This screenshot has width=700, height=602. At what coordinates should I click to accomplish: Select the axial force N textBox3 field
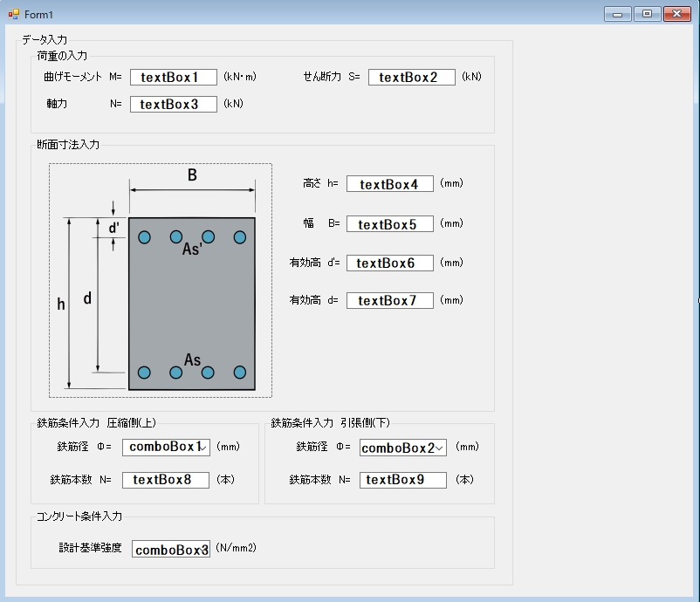(173, 105)
